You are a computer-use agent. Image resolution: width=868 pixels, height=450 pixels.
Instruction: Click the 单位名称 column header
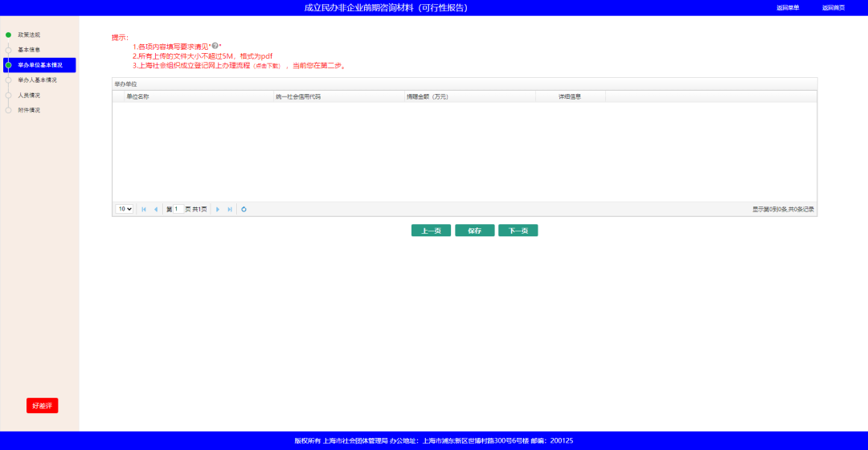point(199,97)
